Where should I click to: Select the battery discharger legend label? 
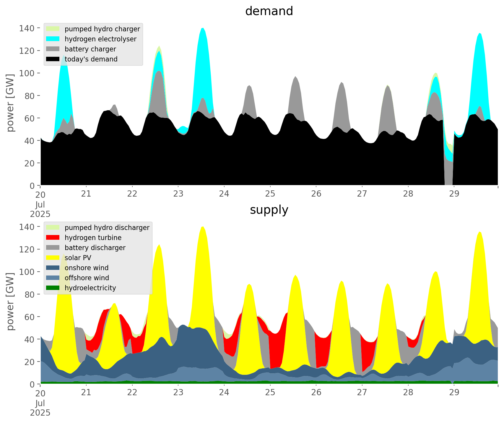[95, 248]
